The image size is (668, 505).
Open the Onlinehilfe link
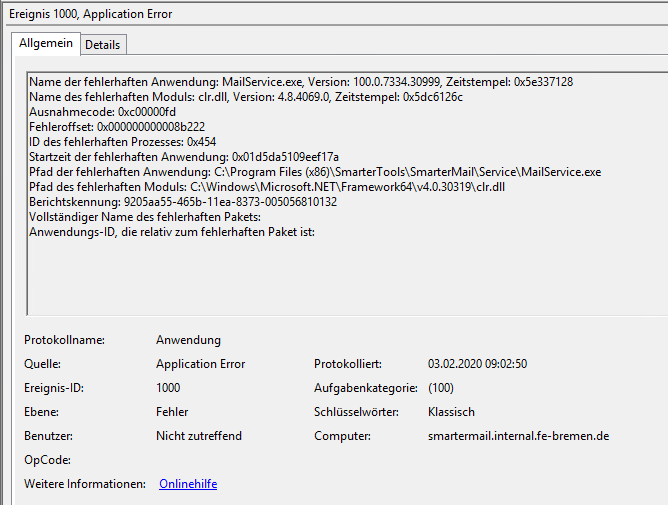188,484
